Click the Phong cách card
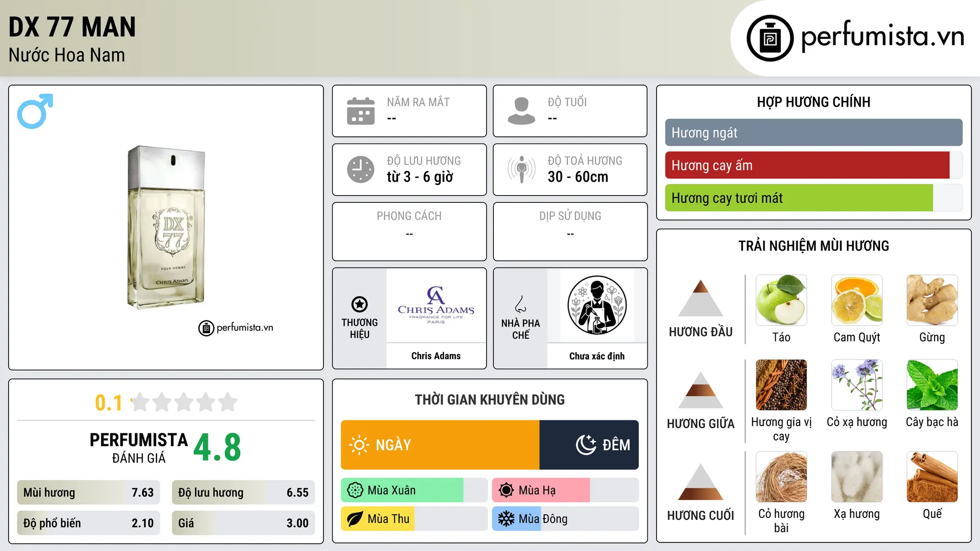This screenshot has height=551, width=980. pyautogui.click(x=410, y=231)
